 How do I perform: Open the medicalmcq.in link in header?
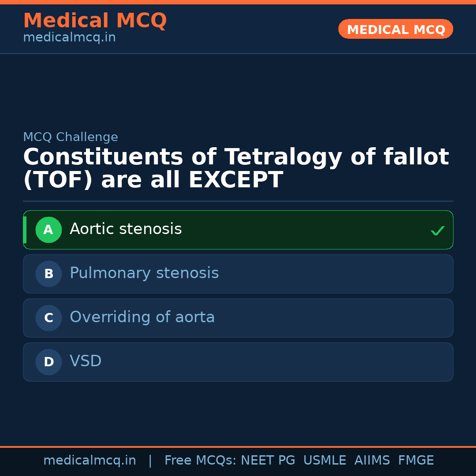pyautogui.click(x=69, y=38)
